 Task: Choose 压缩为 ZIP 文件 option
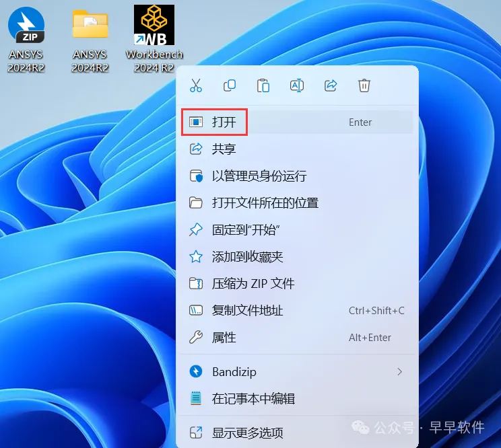297,283
